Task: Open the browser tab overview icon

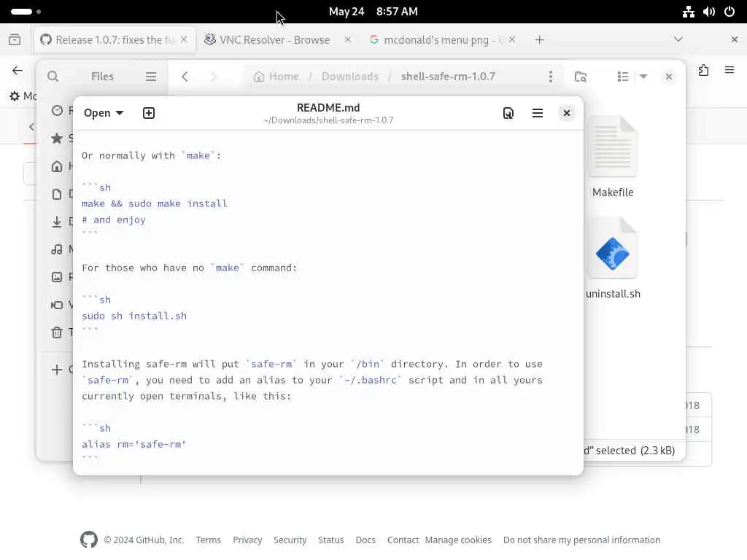Action: pyautogui.click(x=15, y=39)
